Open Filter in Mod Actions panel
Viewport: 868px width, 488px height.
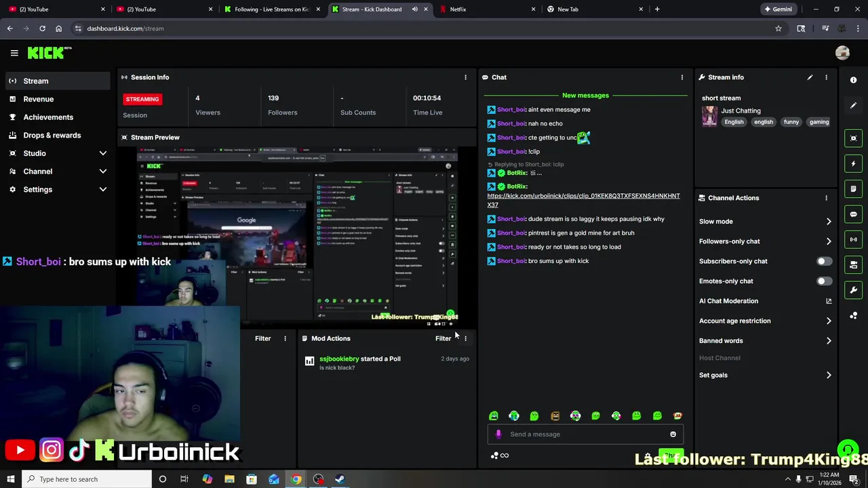(443, 338)
